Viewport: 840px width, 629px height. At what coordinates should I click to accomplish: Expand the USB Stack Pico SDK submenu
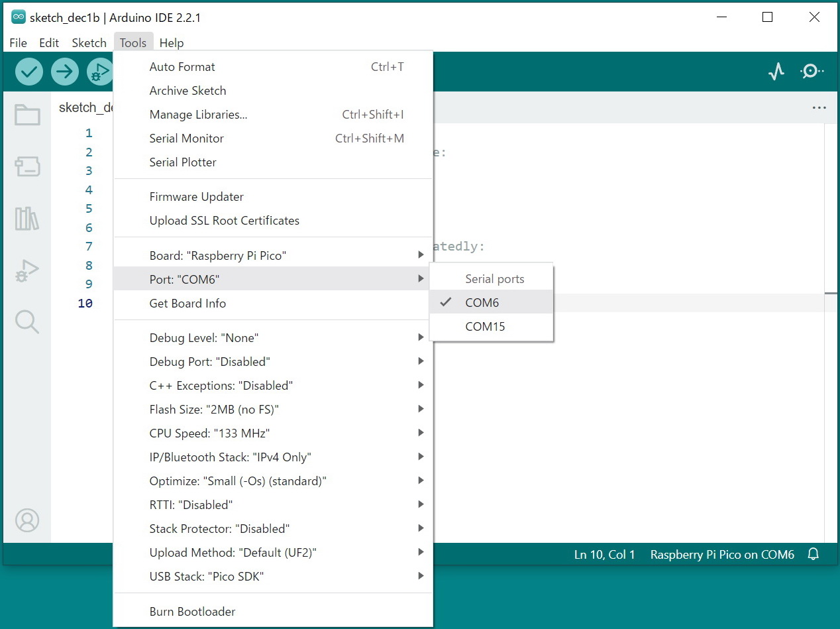[274, 576]
